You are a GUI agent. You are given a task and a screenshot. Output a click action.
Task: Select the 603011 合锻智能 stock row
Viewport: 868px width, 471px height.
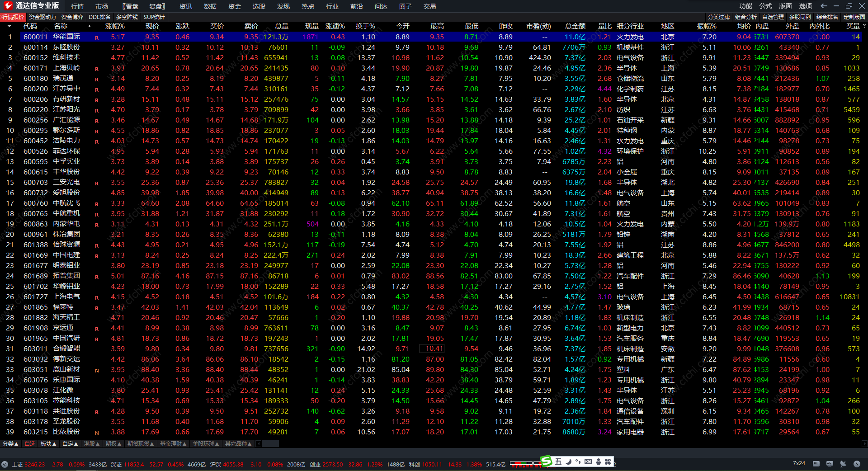coord(434,349)
